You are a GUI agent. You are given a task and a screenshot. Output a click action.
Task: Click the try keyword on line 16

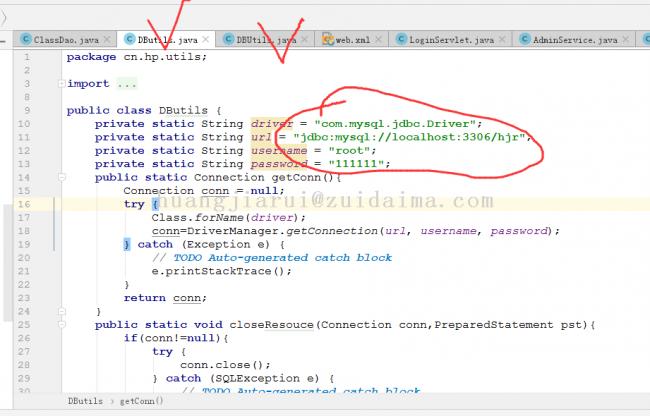click(x=134, y=204)
